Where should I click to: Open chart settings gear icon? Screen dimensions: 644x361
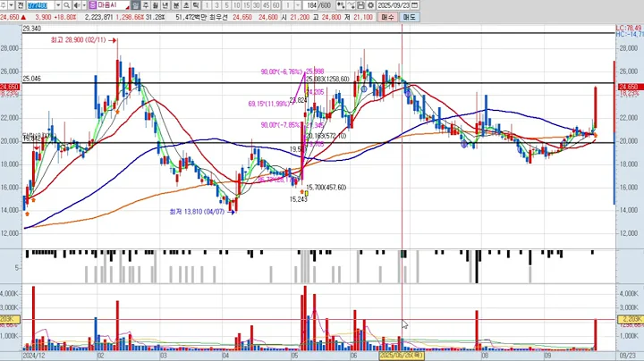pos(370,5)
